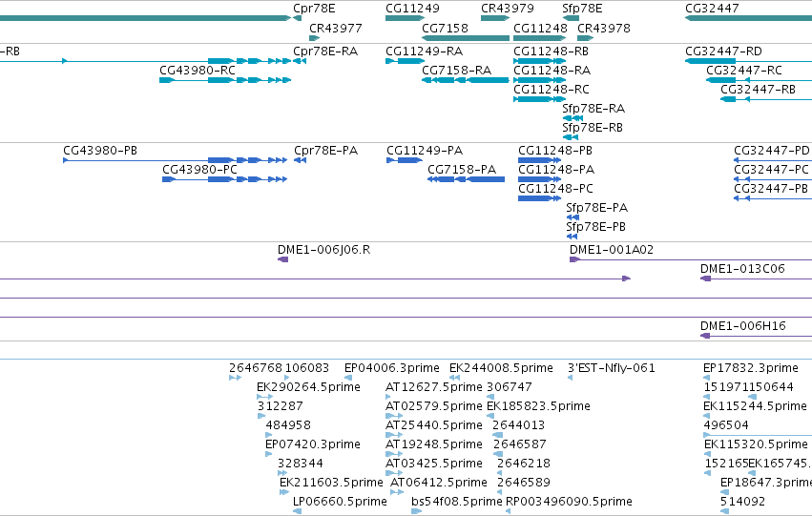Screen dimensions: 812x516
Task: Select EST 2646768
Action: [235, 378]
